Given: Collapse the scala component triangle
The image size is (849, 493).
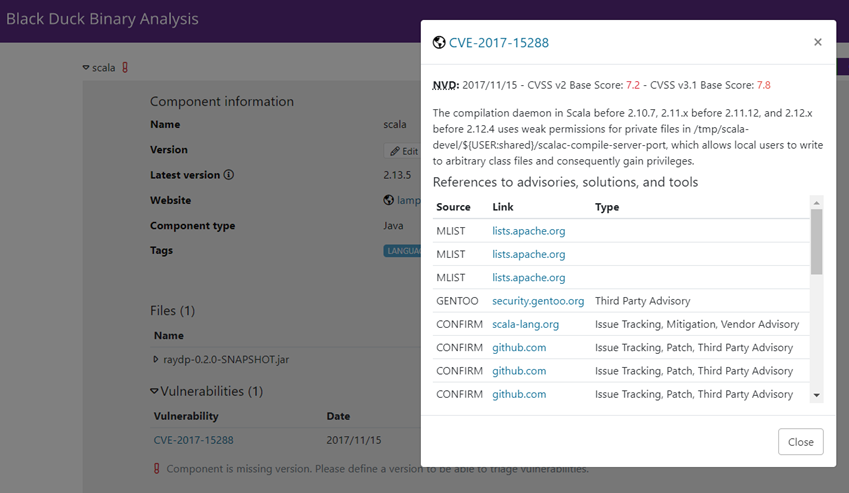Looking at the screenshot, I should point(86,68).
